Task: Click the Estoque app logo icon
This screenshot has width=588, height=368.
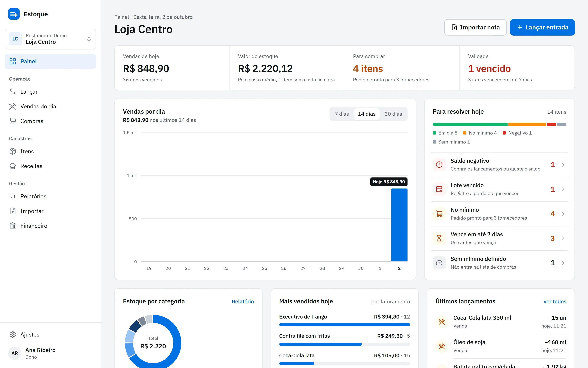Action: pyautogui.click(x=14, y=14)
